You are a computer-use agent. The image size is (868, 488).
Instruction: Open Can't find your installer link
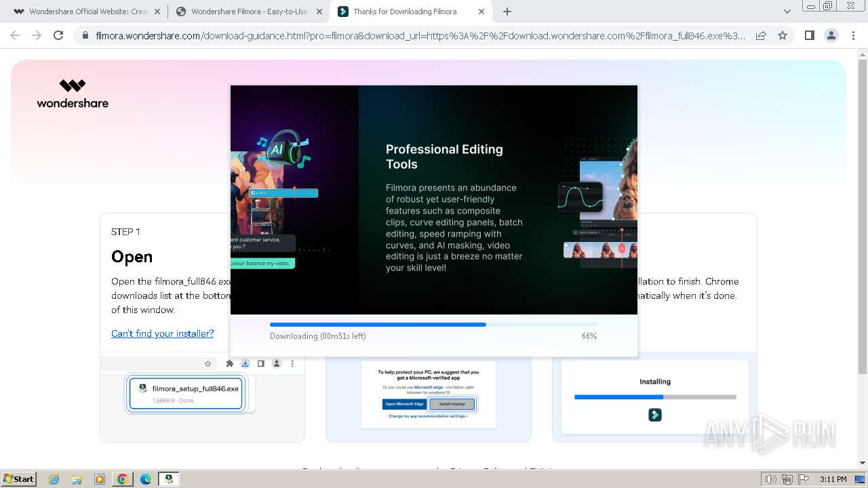point(162,333)
